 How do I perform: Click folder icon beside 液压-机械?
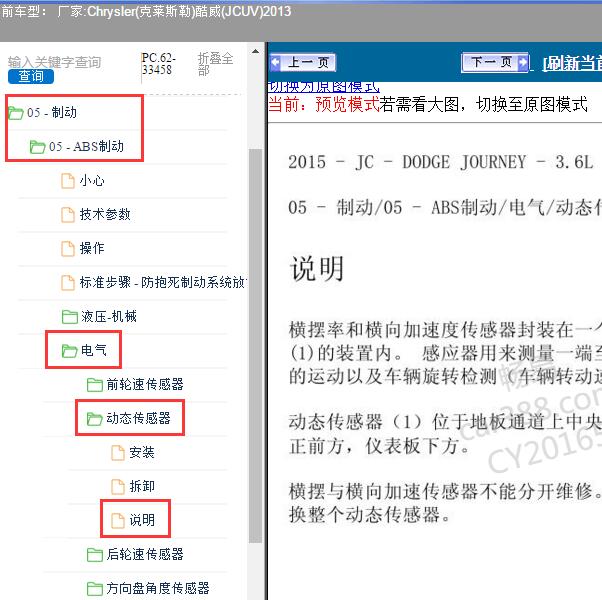click(69, 317)
